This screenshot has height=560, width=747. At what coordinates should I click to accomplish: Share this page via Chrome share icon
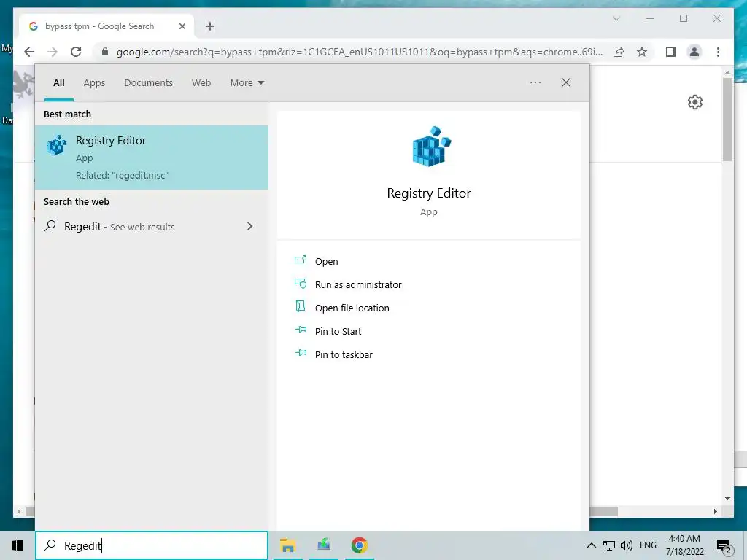click(x=619, y=52)
